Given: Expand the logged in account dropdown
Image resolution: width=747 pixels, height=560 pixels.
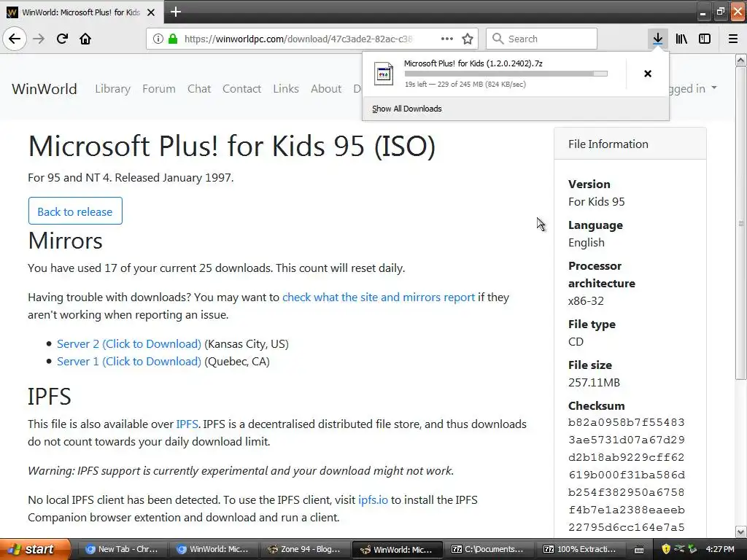Looking at the screenshot, I should (693, 88).
